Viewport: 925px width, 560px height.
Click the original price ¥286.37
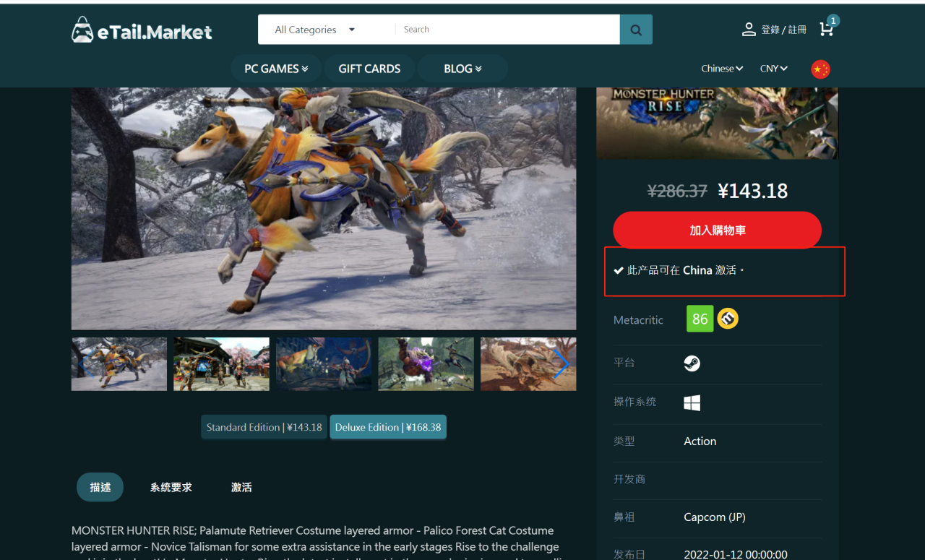click(x=677, y=191)
